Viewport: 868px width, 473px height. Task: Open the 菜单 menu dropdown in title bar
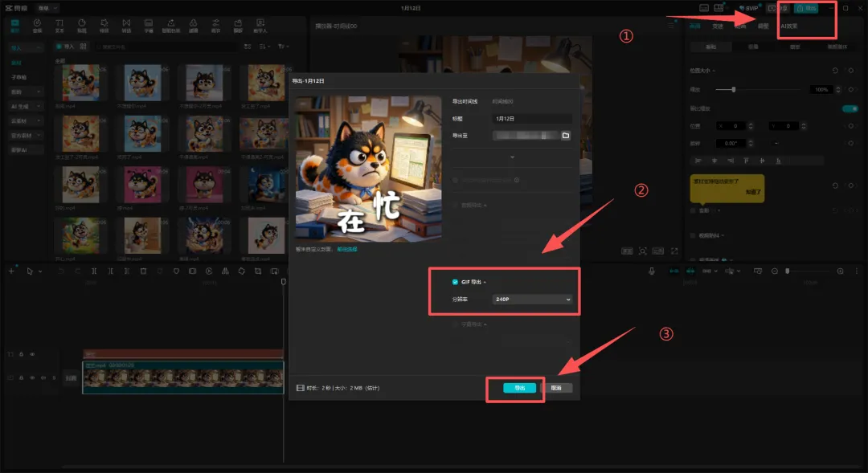click(47, 8)
